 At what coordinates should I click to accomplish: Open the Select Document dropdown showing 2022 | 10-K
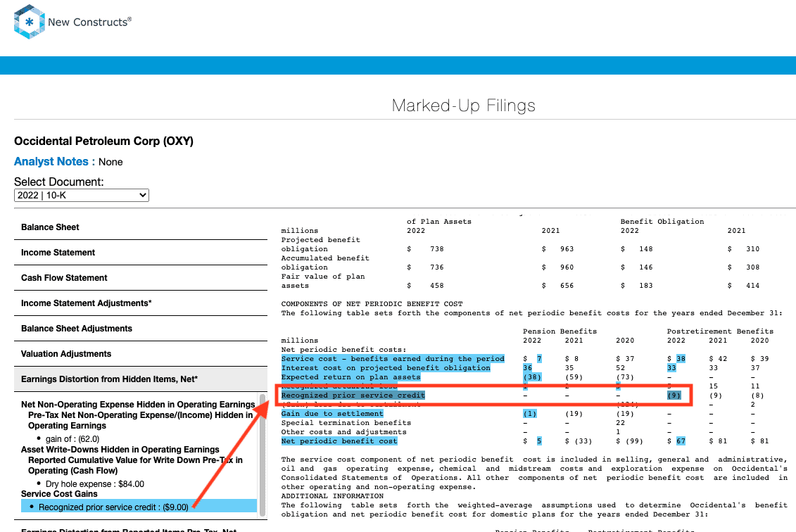pyautogui.click(x=81, y=196)
